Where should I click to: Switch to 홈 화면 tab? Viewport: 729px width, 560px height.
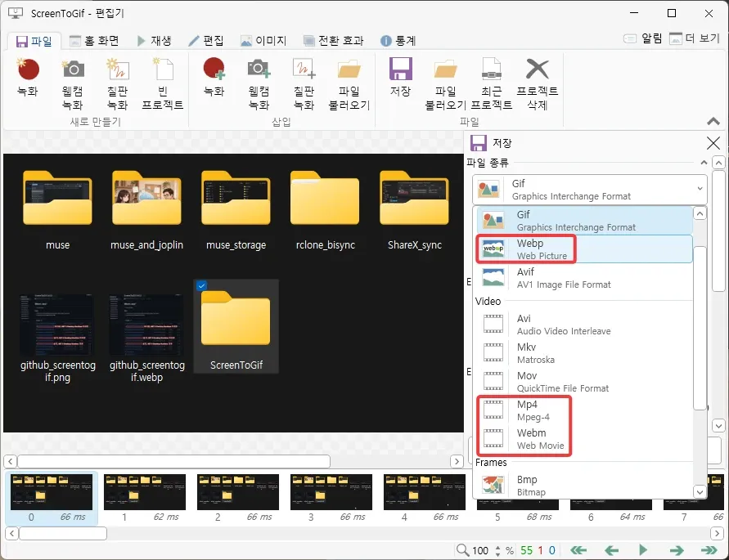click(94, 41)
